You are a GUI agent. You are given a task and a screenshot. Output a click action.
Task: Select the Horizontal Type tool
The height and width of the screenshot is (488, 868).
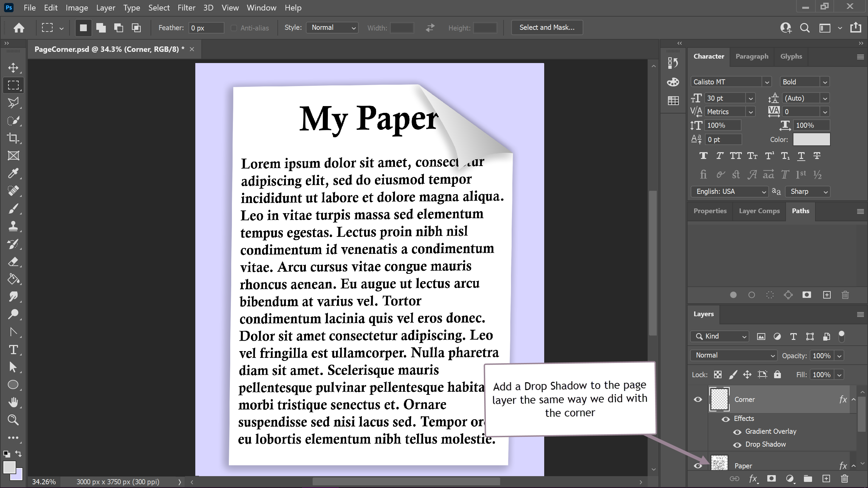[13, 349]
